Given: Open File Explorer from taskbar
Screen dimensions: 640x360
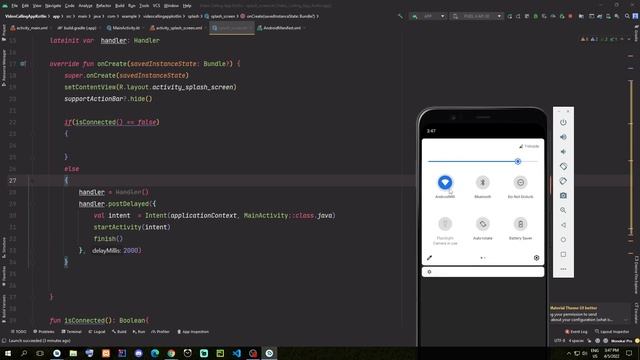Looking at the screenshot, I should point(73,353).
